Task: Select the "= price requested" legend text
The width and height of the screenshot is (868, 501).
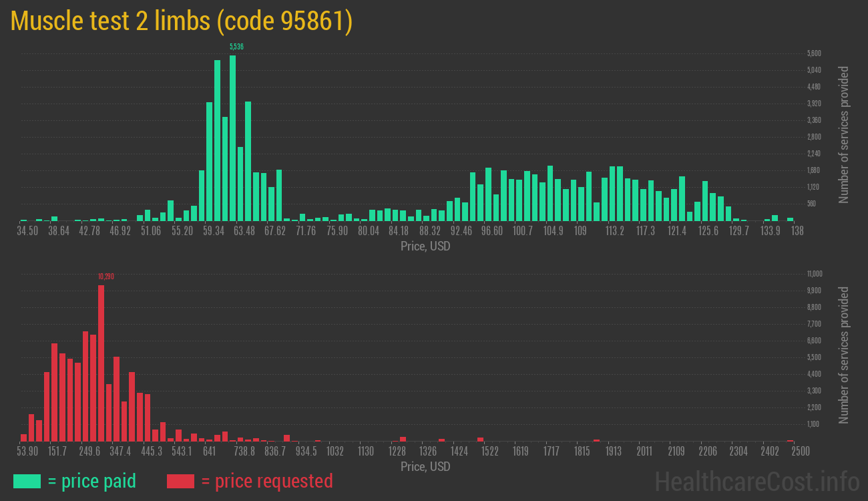Action: 266,481
